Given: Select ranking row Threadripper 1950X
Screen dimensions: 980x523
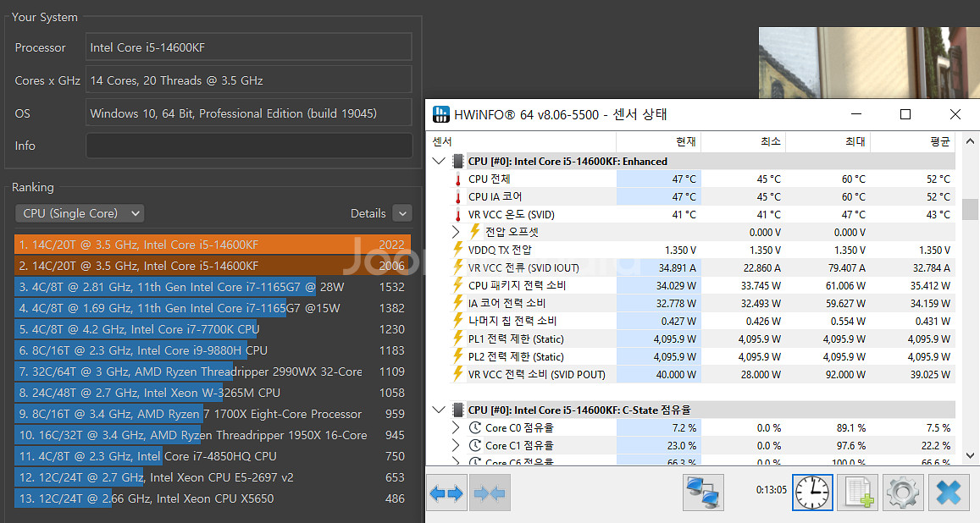Looking at the screenshot, I should coord(213,435).
